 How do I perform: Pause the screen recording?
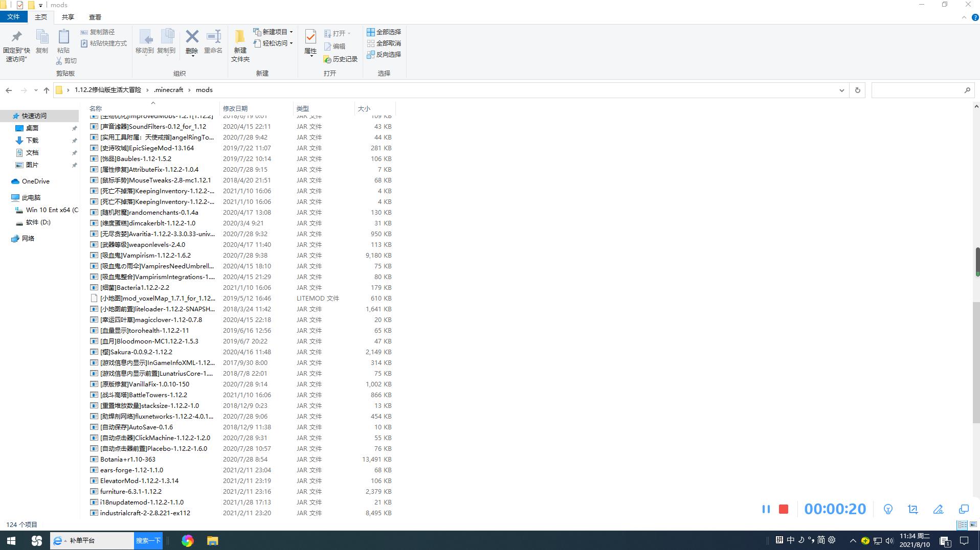coord(766,509)
